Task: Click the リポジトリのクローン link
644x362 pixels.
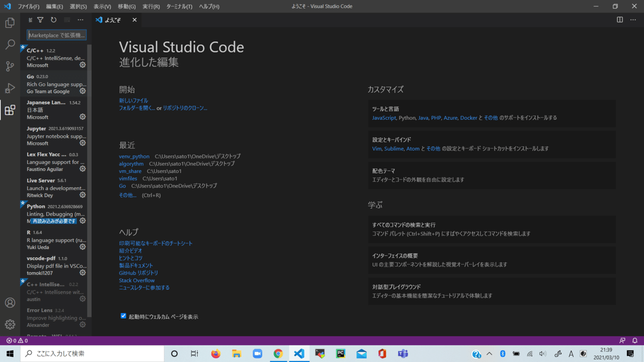Action: click(185, 108)
